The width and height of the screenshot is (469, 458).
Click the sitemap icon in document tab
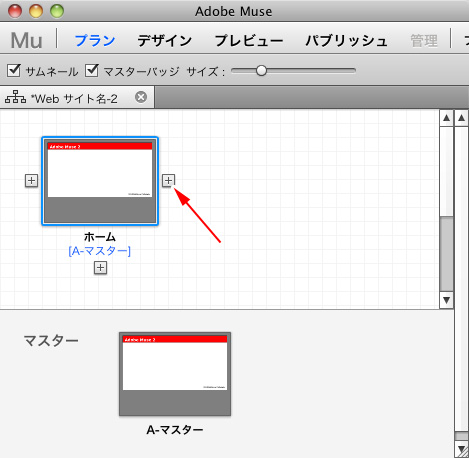click(15, 97)
